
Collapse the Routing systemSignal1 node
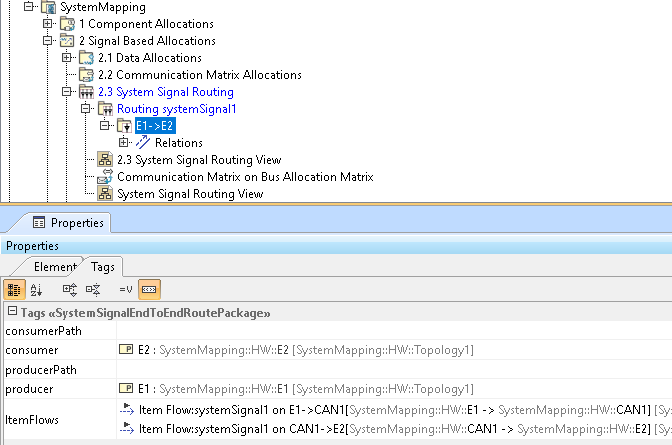85,108
